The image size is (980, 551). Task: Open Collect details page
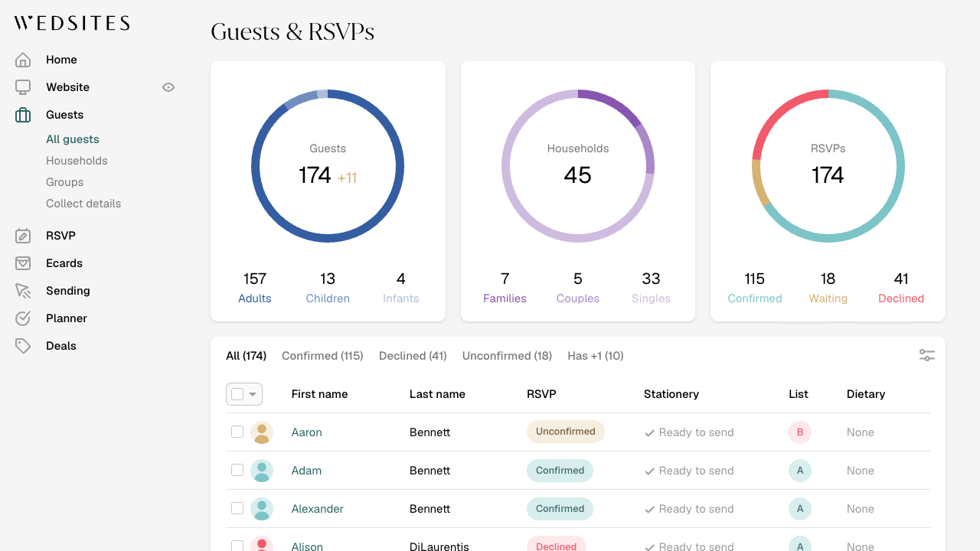coord(83,204)
